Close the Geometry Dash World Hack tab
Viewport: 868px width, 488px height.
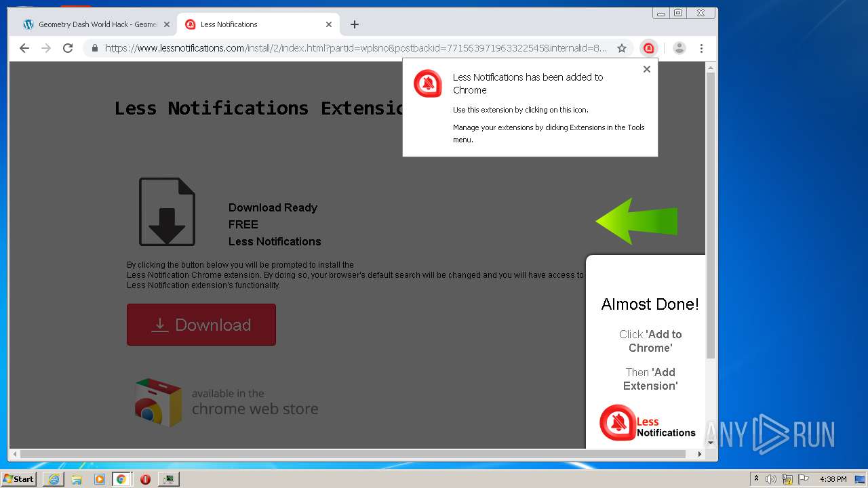pos(167,24)
